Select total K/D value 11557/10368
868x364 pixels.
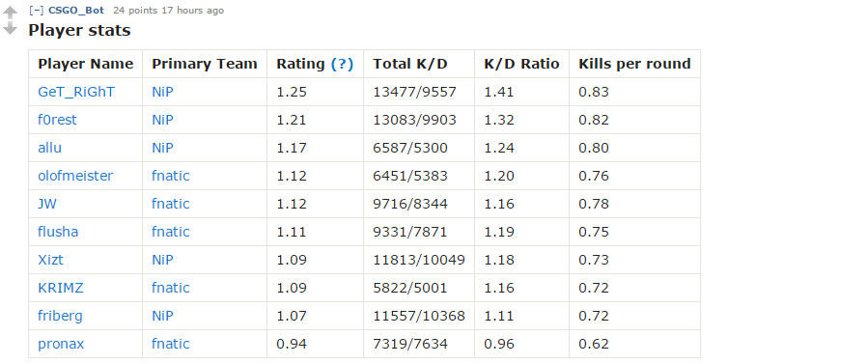pyautogui.click(x=419, y=316)
